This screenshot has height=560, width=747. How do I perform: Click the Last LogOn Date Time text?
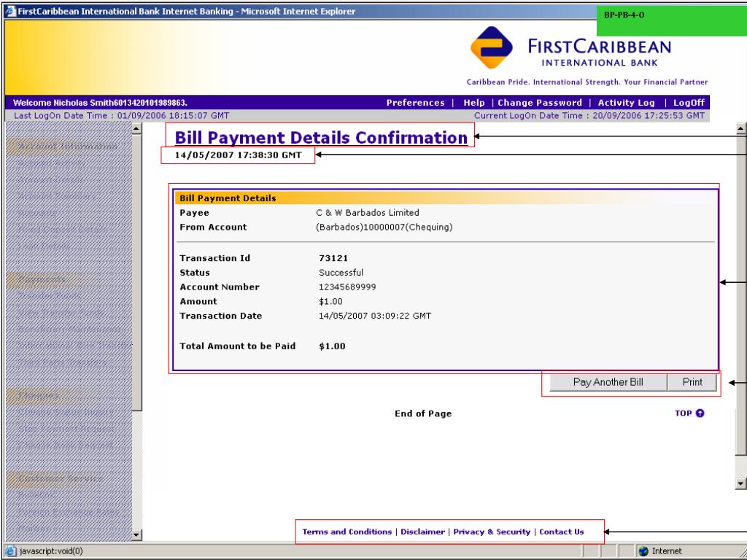(x=122, y=116)
